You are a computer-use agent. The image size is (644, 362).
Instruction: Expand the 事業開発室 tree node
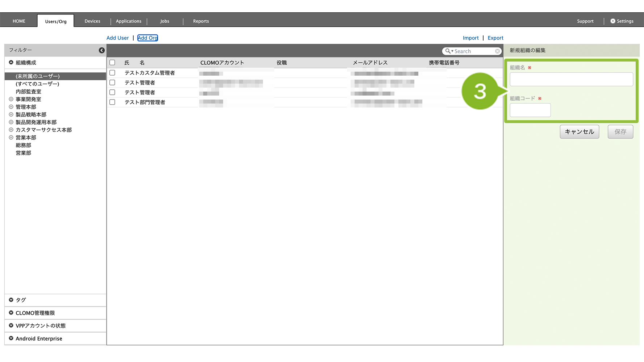[x=11, y=99]
